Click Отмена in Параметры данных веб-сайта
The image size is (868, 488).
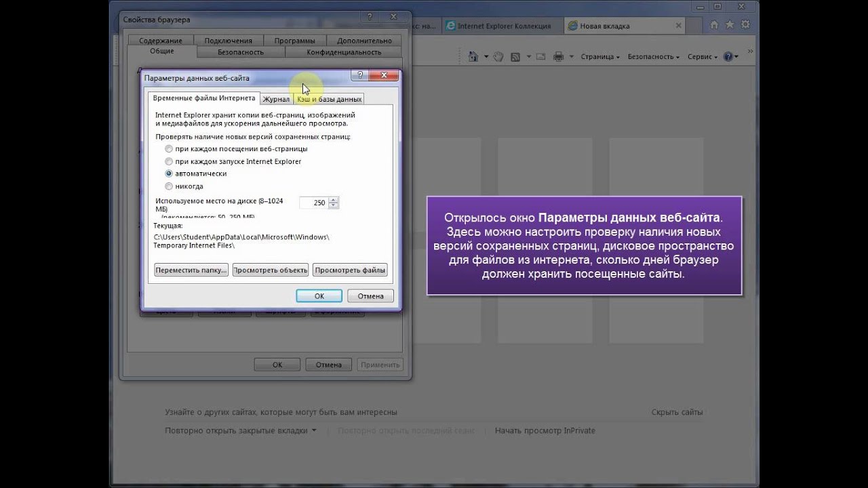click(371, 296)
